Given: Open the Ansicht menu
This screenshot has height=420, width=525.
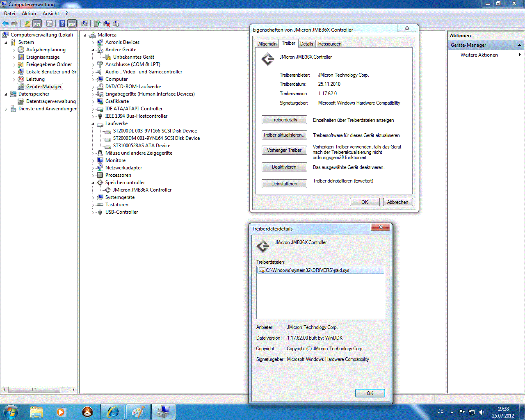Looking at the screenshot, I should click(51, 14).
